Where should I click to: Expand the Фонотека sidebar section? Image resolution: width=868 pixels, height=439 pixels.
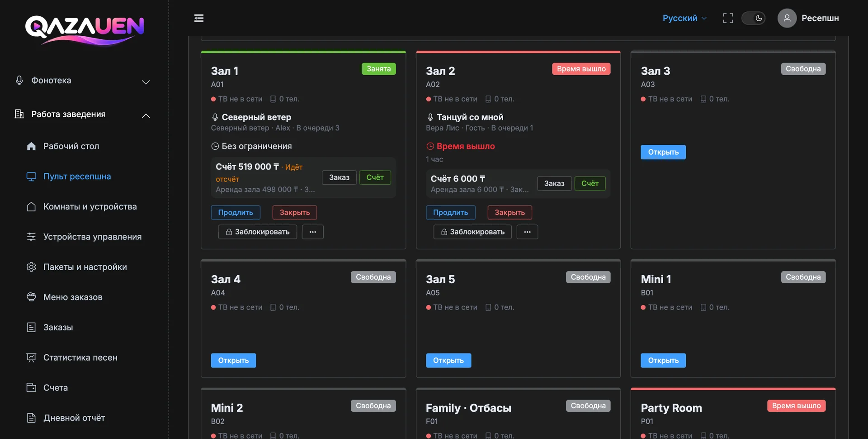point(82,81)
